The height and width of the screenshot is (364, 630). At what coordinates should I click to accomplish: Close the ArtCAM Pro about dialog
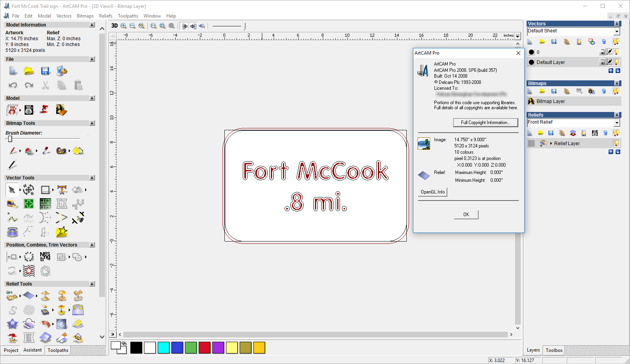click(x=518, y=53)
